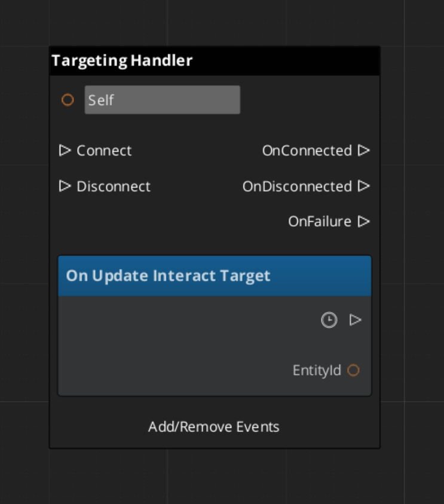Click the OnDisconnected slot label
The height and width of the screenshot is (504, 444).
pyautogui.click(x=297, y=187)
